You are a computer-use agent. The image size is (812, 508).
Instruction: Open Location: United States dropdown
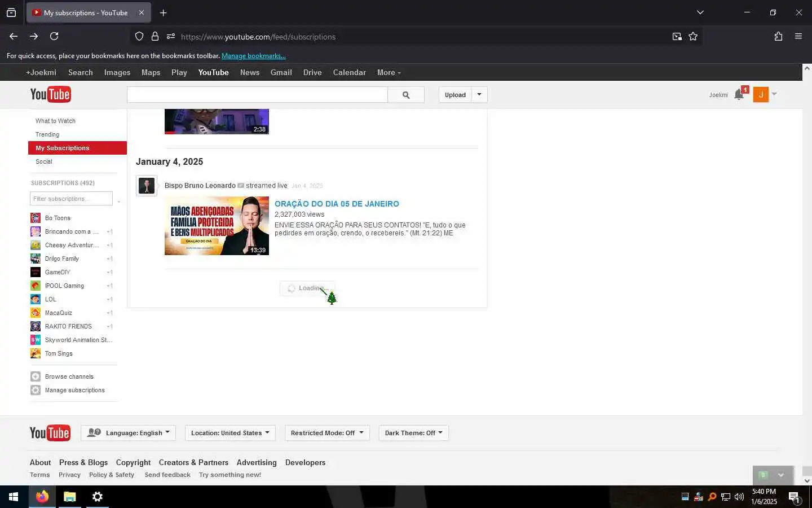pos(230,433)
